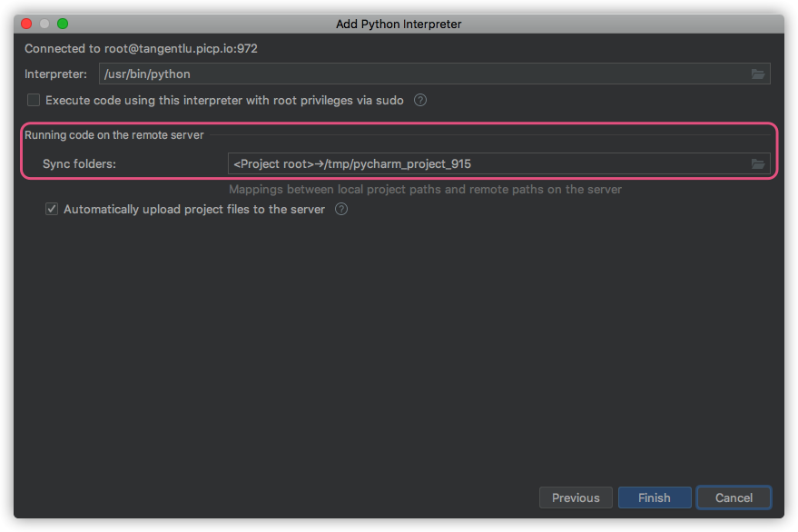Cancel the Add Python Interpreter dialog
The height and width of the screenshot is (532, 798).
pos(734,498)
